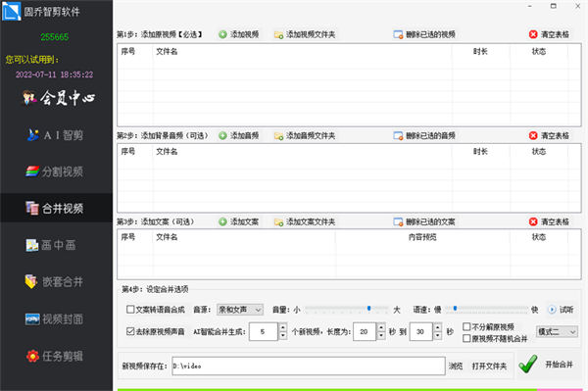The image size is (588, 391).
Task: Click the 任务剪辑 flower icon
Action: [x=32, y=356]
